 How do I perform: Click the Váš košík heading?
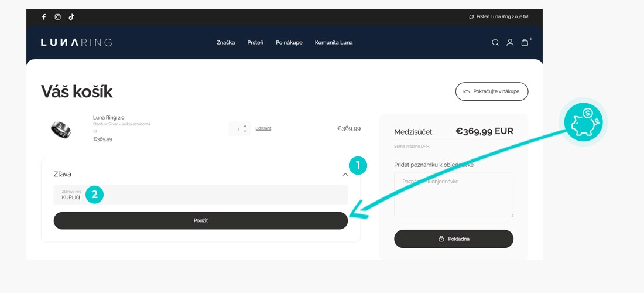[77, 91]
